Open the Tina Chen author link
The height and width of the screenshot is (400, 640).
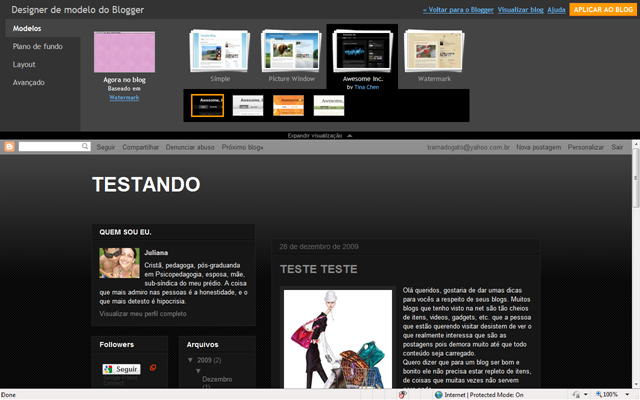click(367, 87)
